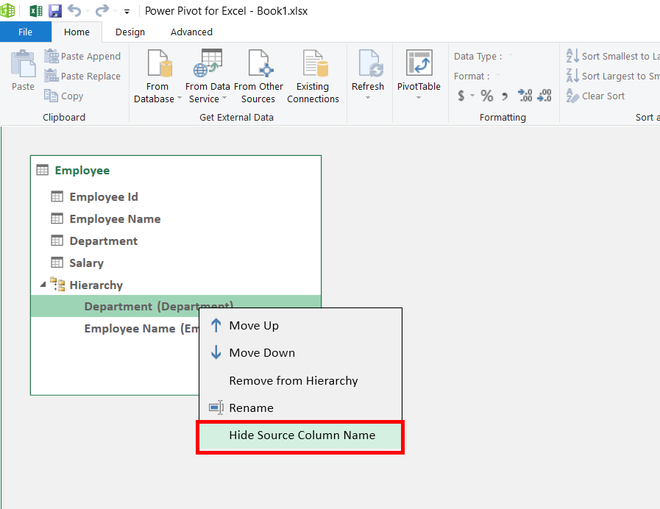The height and width of the screenshot is (509, 660).
Task: Open the Data Type dropdown
Action: (511, 55)
